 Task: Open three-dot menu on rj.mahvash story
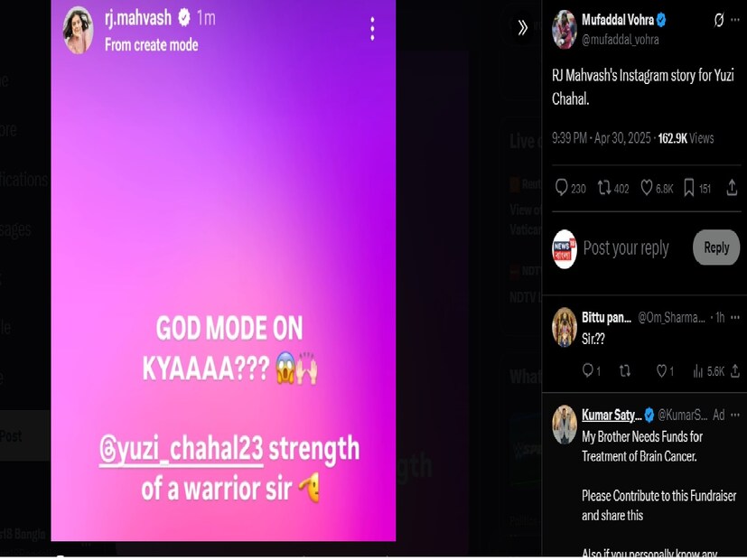(372, 29)
